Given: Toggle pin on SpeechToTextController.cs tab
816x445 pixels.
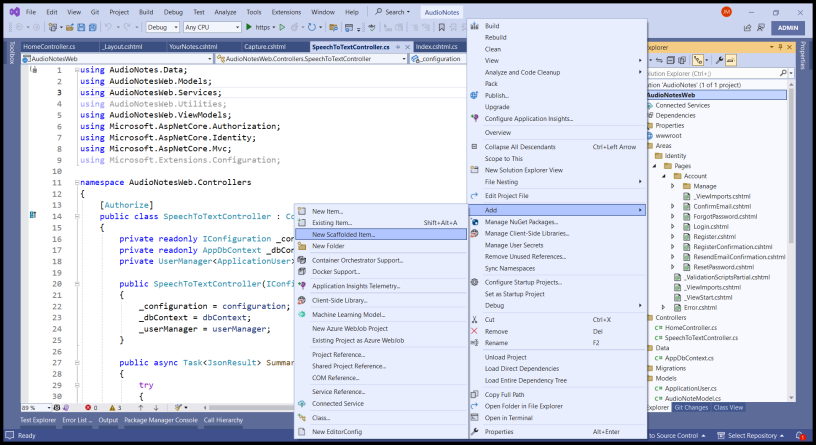Looking at the screenshot, I should (398, 47).
